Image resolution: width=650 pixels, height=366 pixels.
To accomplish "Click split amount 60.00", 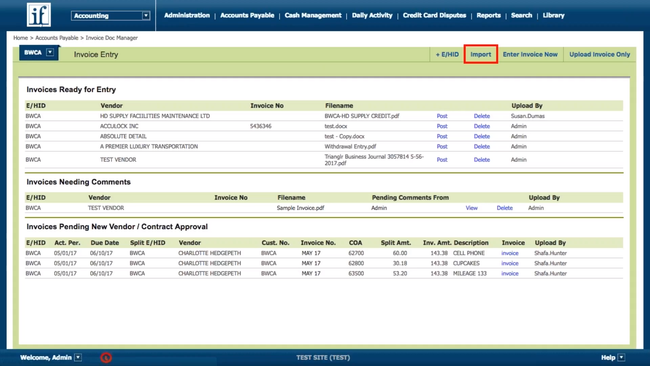I will pos(400,253).
